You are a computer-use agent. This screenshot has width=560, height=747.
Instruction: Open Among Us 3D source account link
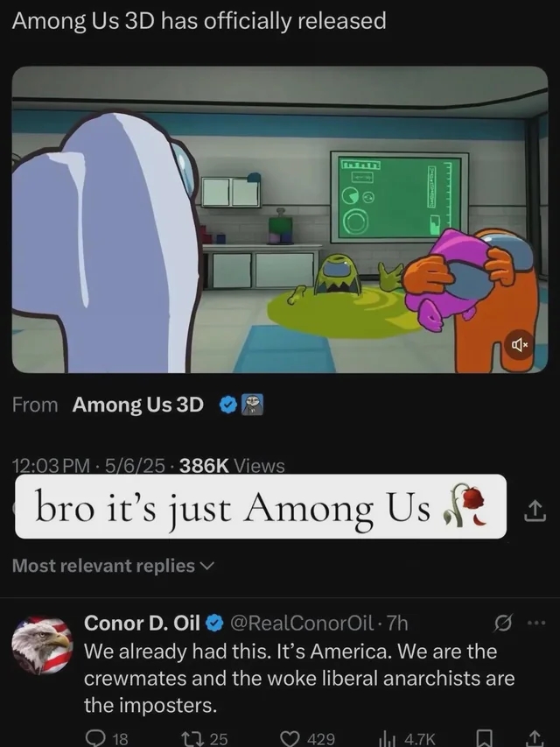click(x=137, y=405)
